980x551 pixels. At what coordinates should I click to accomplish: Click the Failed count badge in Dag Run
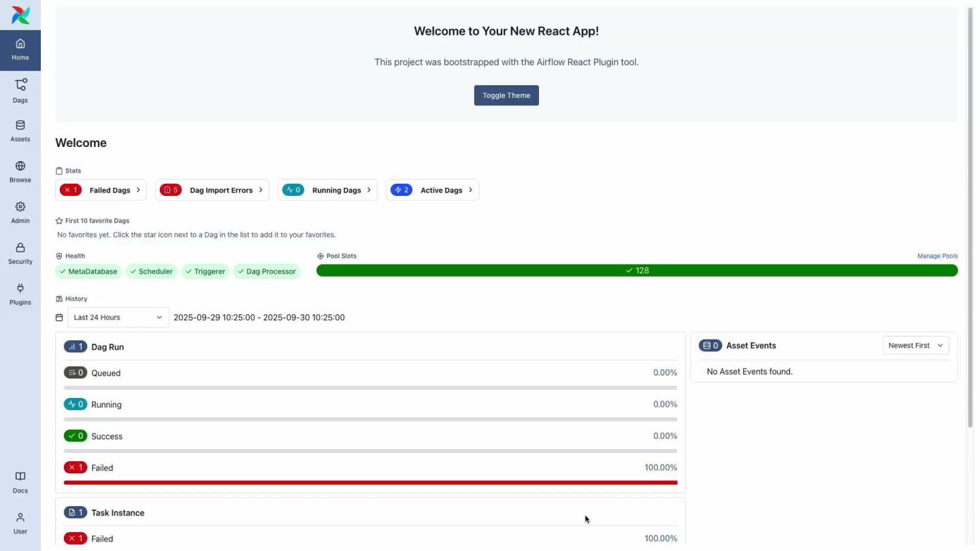(x=76, y=467)
